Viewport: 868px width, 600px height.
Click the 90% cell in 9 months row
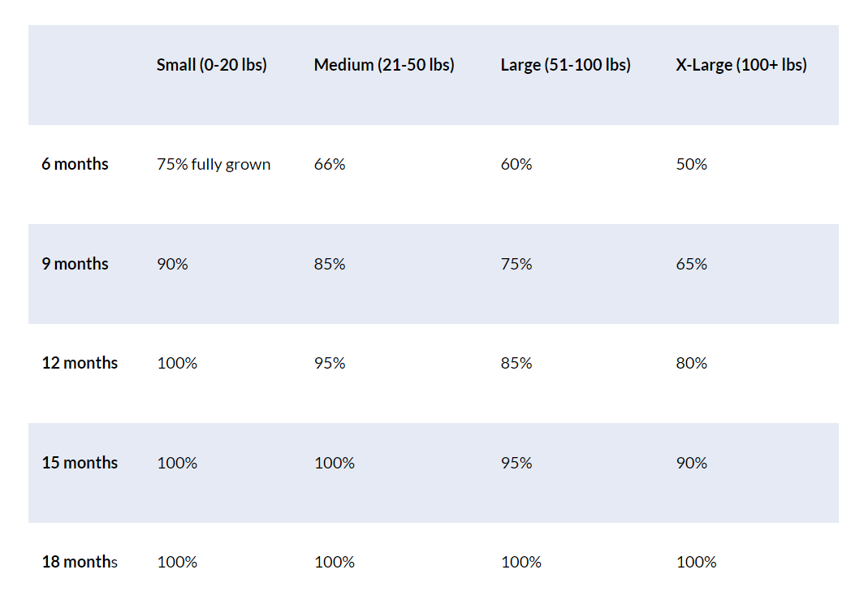pyautogui.click(x=172, y=264)
